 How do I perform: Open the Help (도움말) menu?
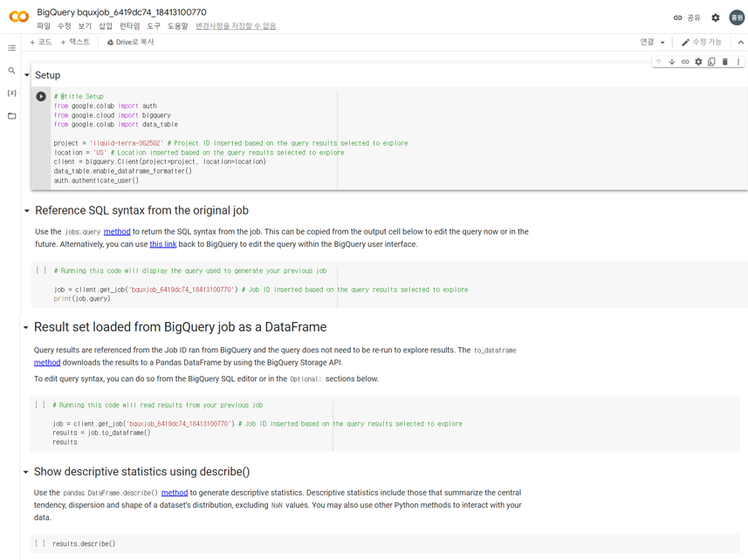click(177, 26)
